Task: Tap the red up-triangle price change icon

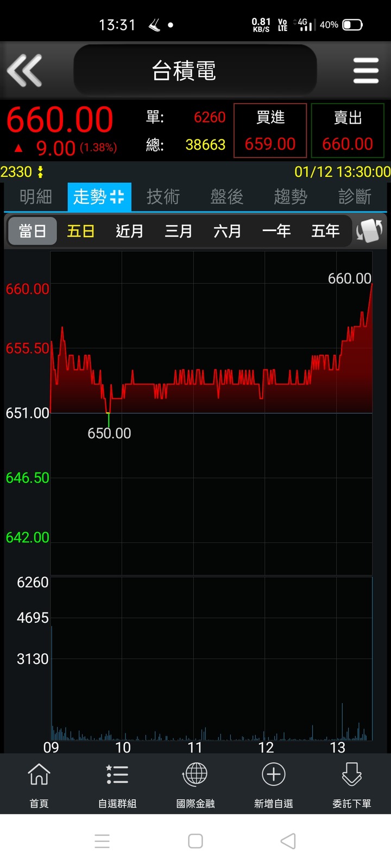Action: click(x=18, y=148)
